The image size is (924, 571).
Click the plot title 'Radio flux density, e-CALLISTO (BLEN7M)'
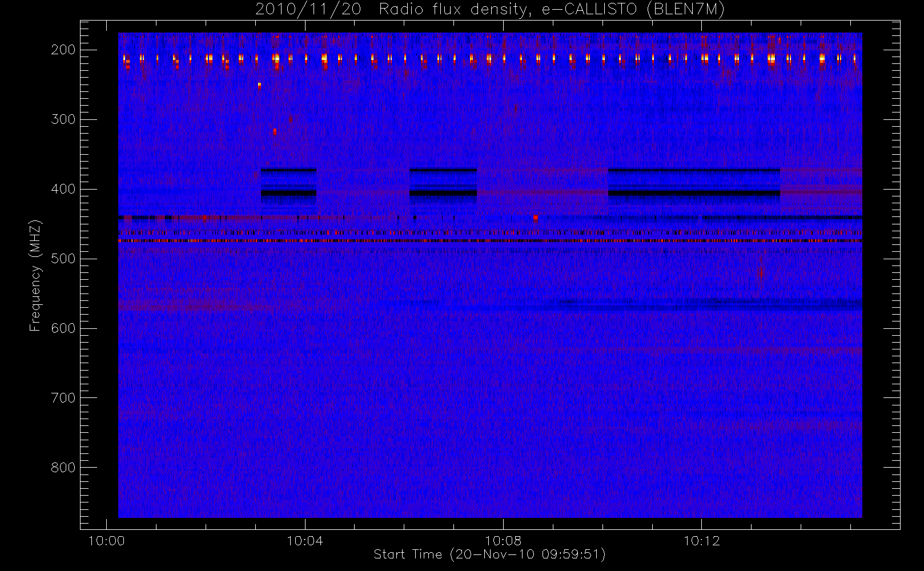(x=552, y=9)
